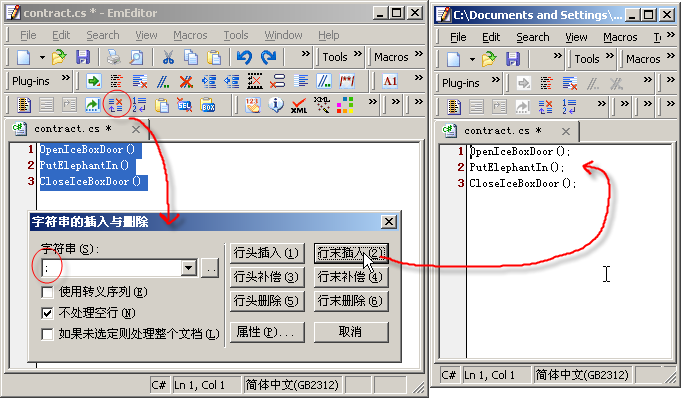Image resolution: width=682 pixels, height=398 pixels.
Task: Click the Print icon in left window
Action: coord(114,57)
